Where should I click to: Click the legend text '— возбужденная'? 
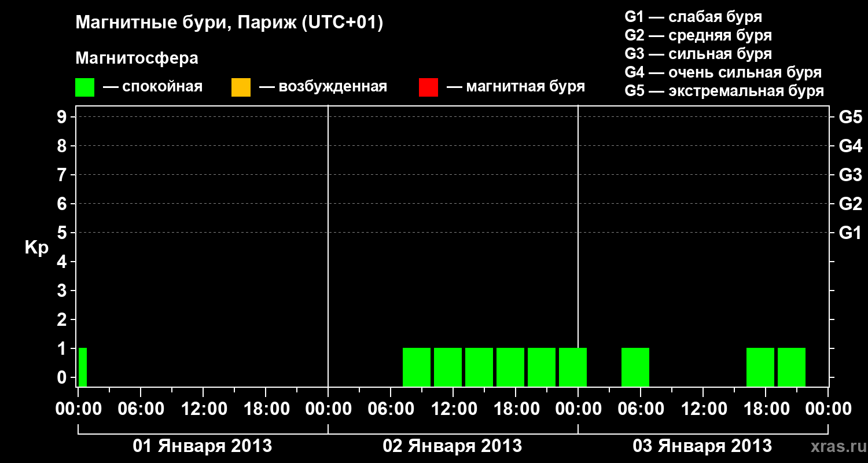(x=323, y=87)
